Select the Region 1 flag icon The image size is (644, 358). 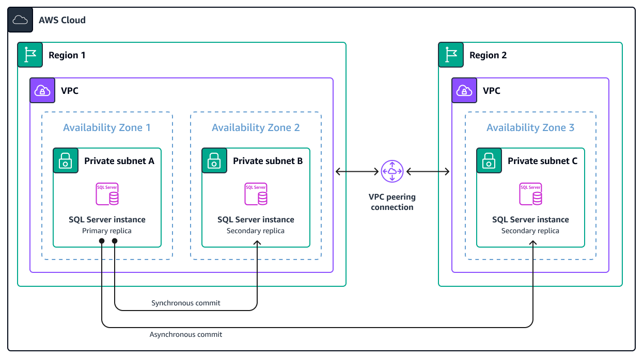pos(29,55)
